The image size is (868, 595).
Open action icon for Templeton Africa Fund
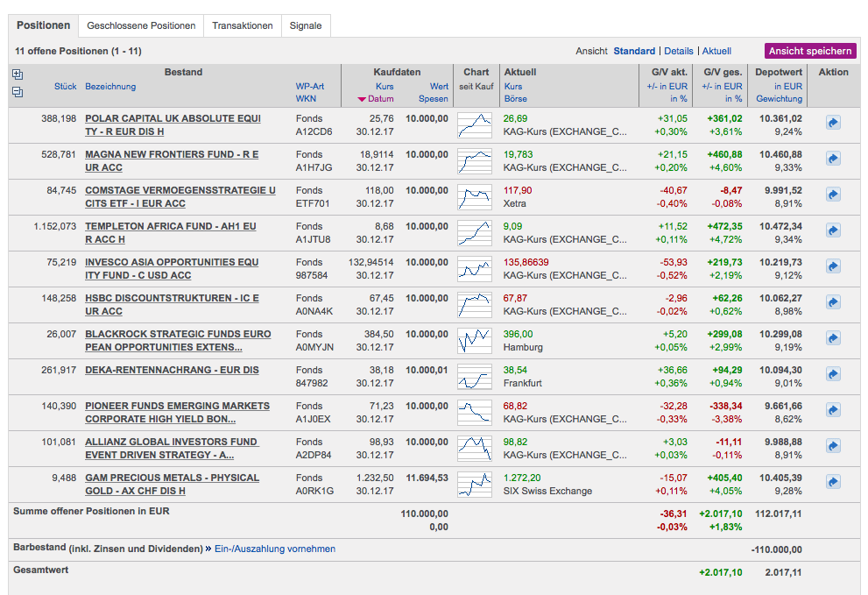(x=833, y=230)
